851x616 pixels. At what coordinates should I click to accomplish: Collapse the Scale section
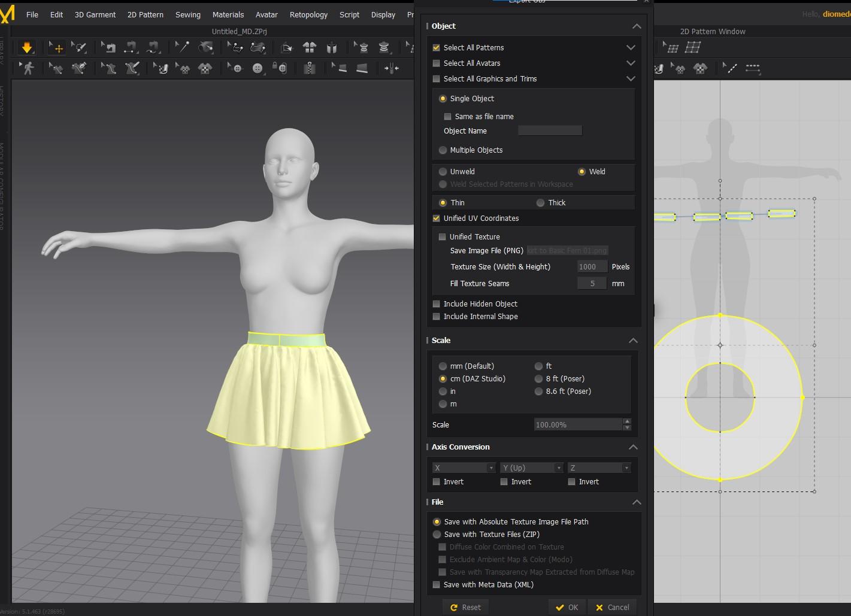click(x=633, y=341)
